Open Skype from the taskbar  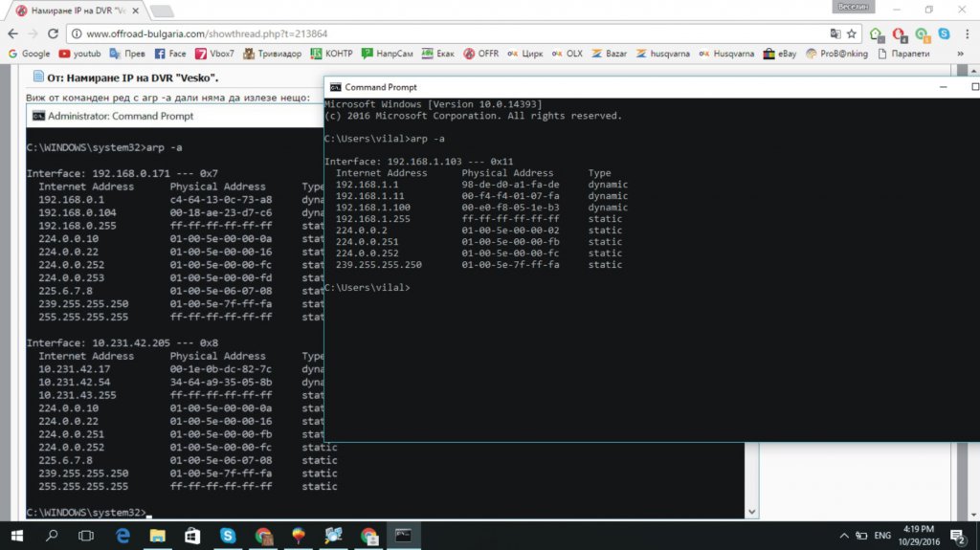click(228, 536)
